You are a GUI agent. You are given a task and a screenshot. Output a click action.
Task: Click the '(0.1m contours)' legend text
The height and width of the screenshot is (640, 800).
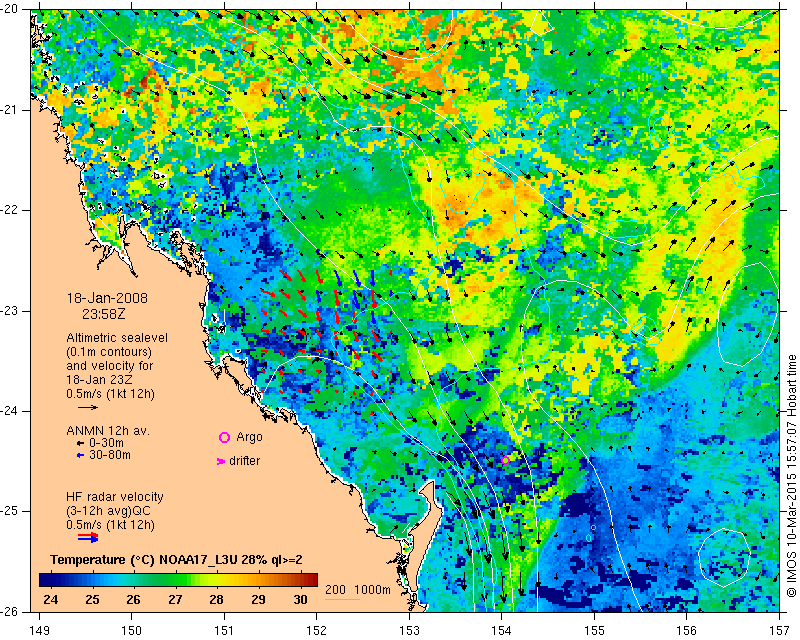coord(109,352)
